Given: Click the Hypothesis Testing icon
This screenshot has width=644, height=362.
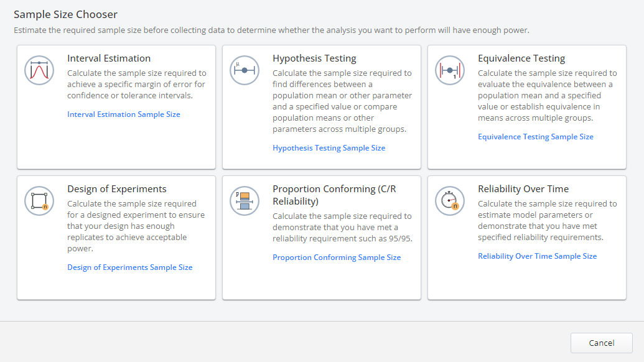Looking at the screenshot, I should point(244,70).
